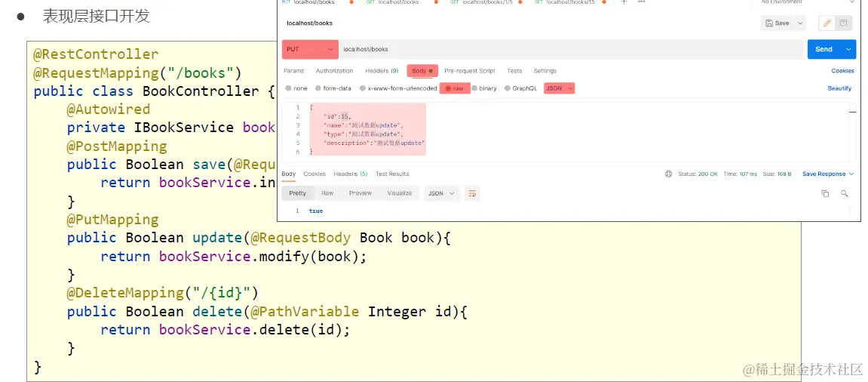The width and height of the screenshot is (868, 382).
Task: Click the plus icon to add new tab
Action: click(624, 2)
